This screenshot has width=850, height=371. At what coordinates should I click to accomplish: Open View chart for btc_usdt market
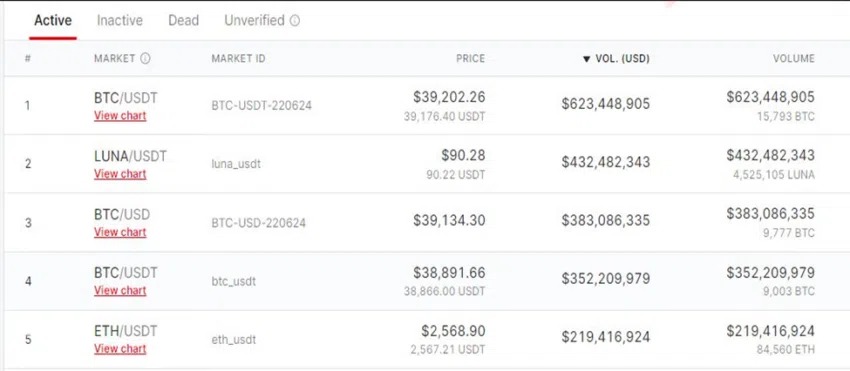pos(120,290)
